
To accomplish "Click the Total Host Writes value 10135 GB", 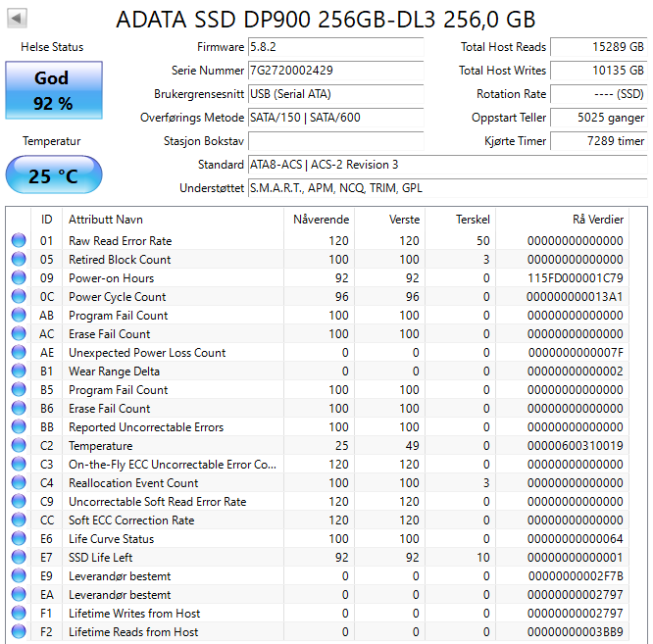I will [599, 71].
